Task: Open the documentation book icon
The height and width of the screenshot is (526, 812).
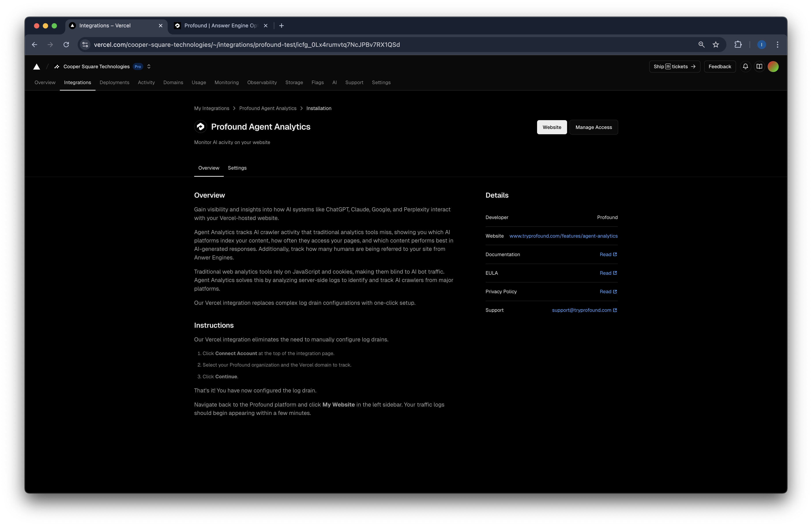Action: click(759, 66)
